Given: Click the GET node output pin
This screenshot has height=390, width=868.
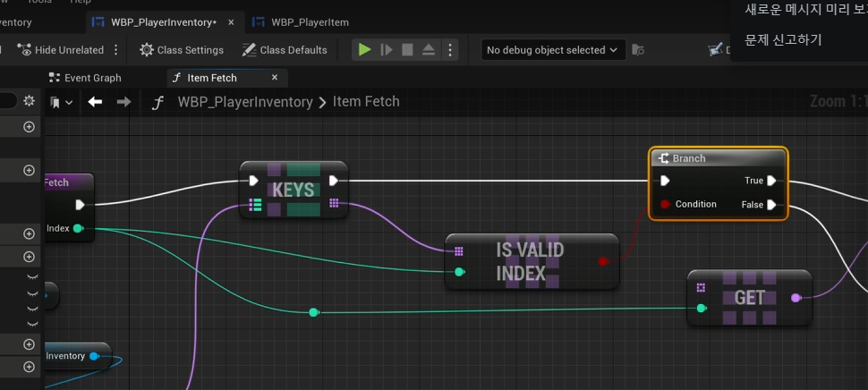Looking at the screenshot, I should point(796,298).
